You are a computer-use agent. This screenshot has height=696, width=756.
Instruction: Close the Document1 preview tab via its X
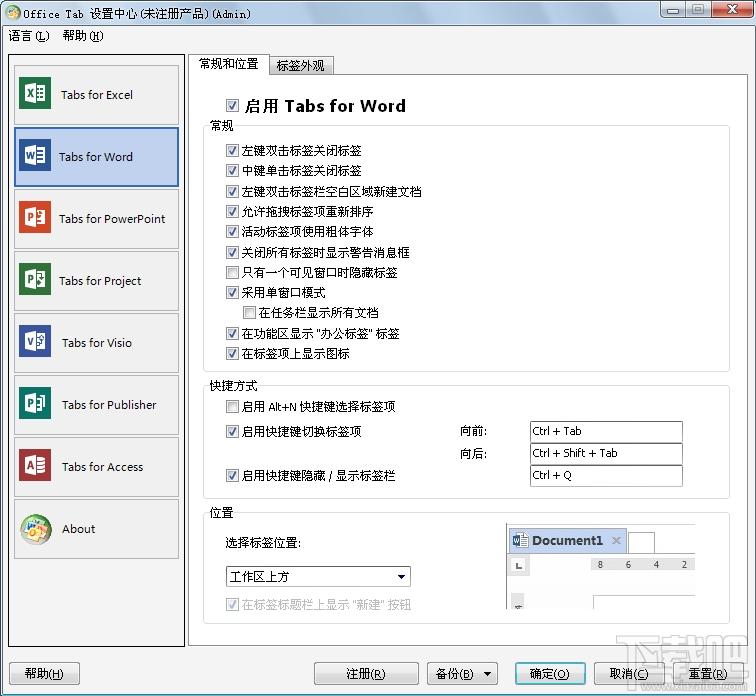tap(616, 541)
